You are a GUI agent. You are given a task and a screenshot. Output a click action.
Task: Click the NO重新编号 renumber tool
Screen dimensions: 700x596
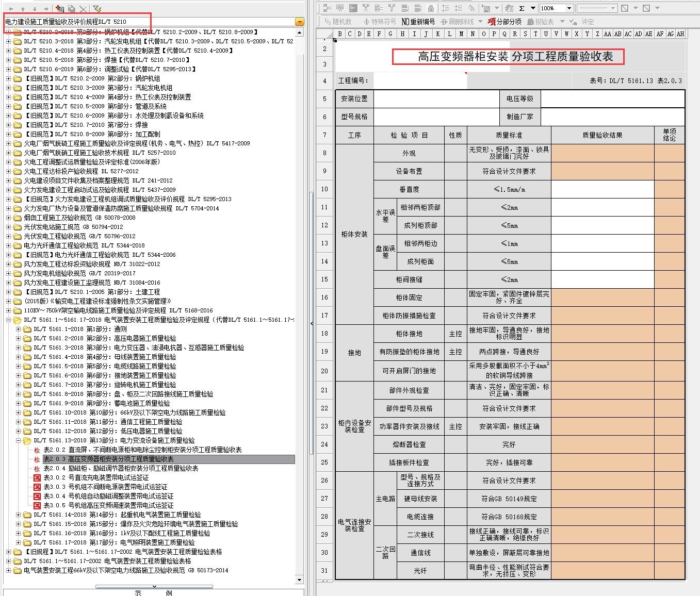pos(418,22)
